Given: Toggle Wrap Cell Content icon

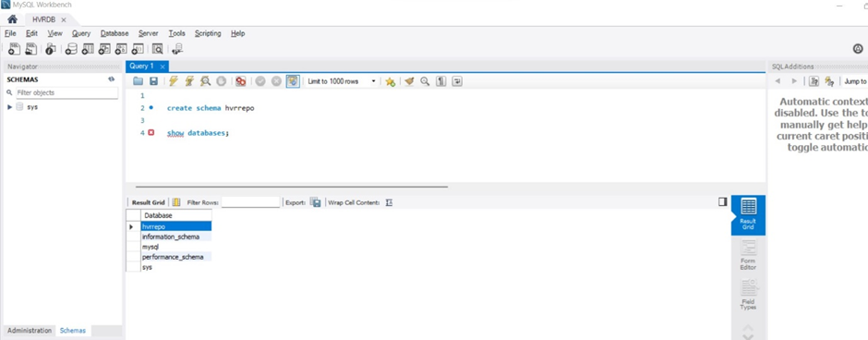Looking at the screenshot, I should click(x=389, y=202).
